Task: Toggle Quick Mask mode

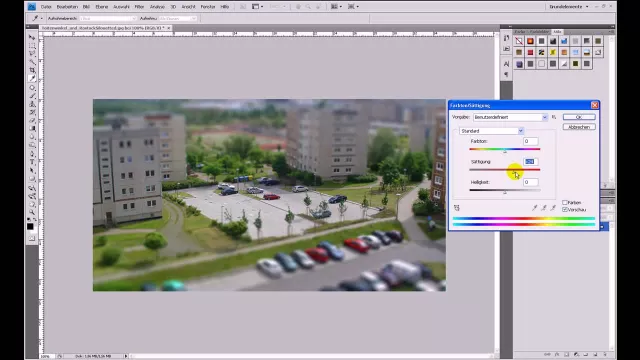Action: pos(32,238)
